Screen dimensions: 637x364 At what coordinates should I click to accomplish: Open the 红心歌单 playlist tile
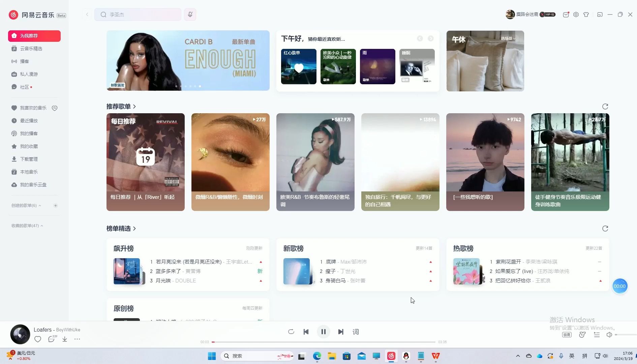(299, 67)
